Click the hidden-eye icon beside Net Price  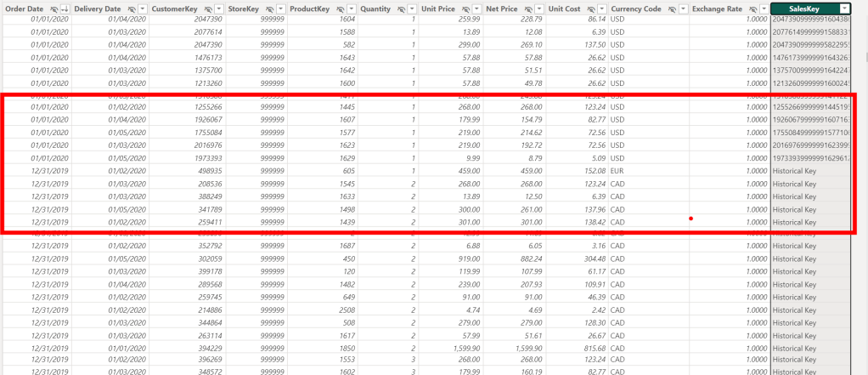(x=527, y=9)
